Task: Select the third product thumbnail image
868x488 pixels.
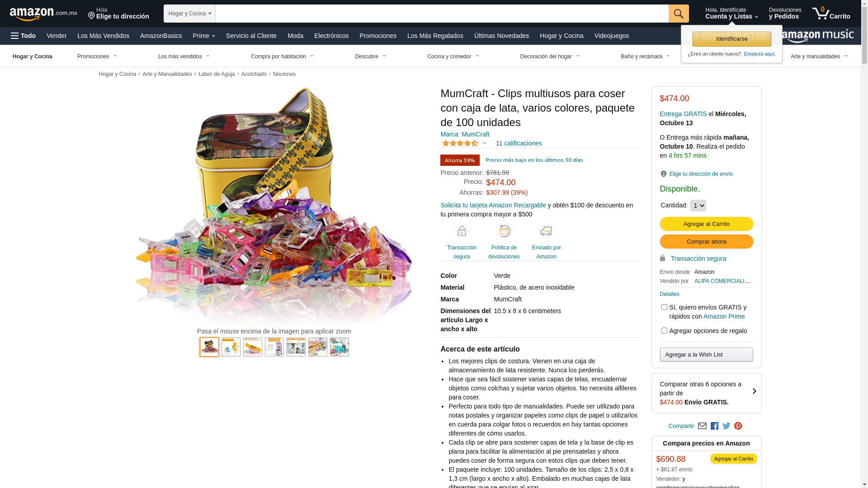Action: click(253, 347)
